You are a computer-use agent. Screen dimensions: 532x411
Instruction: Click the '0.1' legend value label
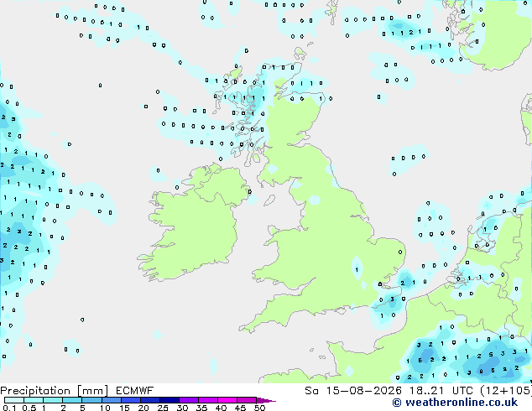(9, 408)
